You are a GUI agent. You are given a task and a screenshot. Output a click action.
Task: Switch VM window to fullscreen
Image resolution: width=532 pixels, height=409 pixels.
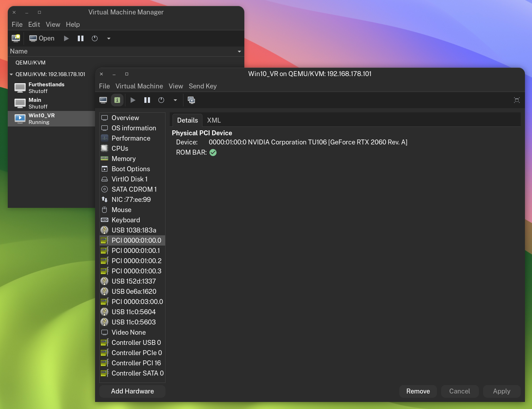(x=517, y=100)
